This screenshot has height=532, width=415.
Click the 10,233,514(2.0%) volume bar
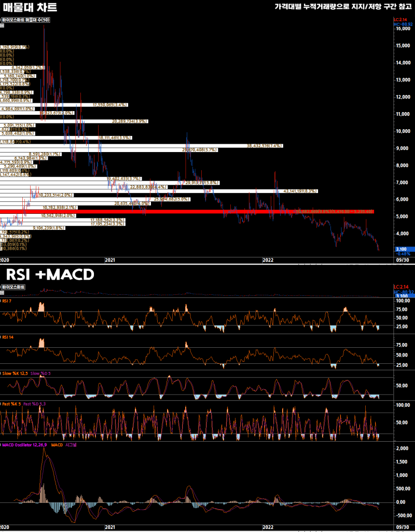37,196
